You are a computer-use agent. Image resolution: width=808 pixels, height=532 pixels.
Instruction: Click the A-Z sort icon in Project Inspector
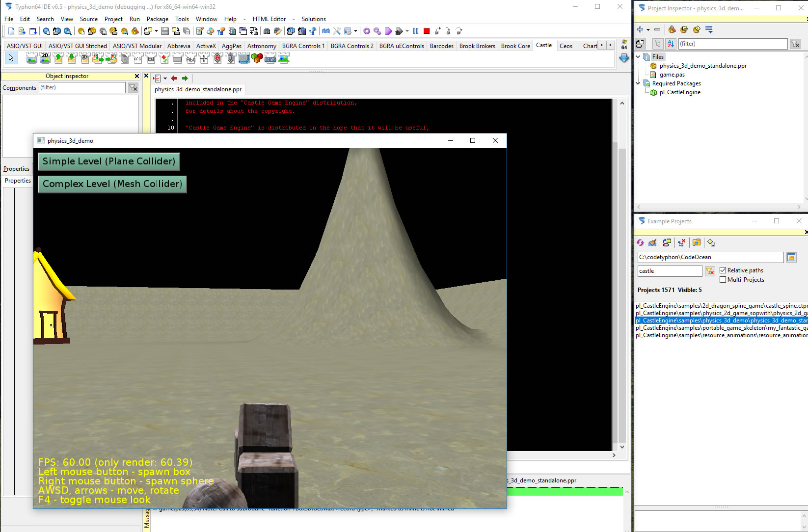pyautogui.click(x=671, y=44)
